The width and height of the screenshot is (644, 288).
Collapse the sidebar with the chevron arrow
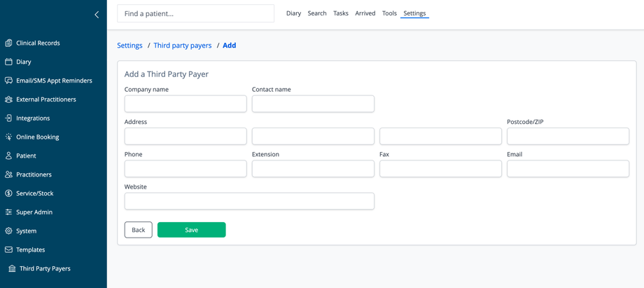coord(97,14)
